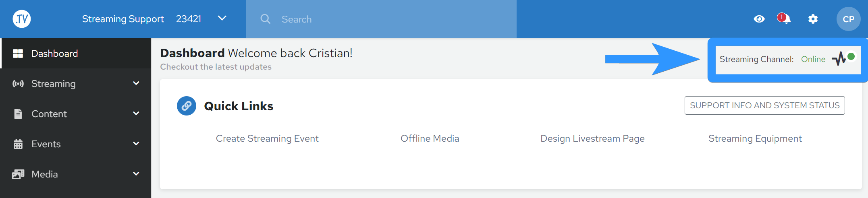Open the settings gear
This screenshot has width=868, height=198.
point(813,19)
